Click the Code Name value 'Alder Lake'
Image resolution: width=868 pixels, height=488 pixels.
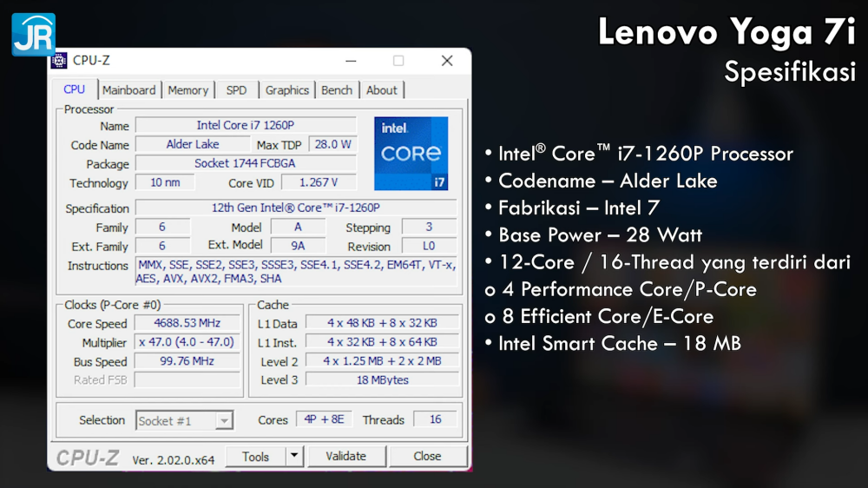[x=193, y=144]
